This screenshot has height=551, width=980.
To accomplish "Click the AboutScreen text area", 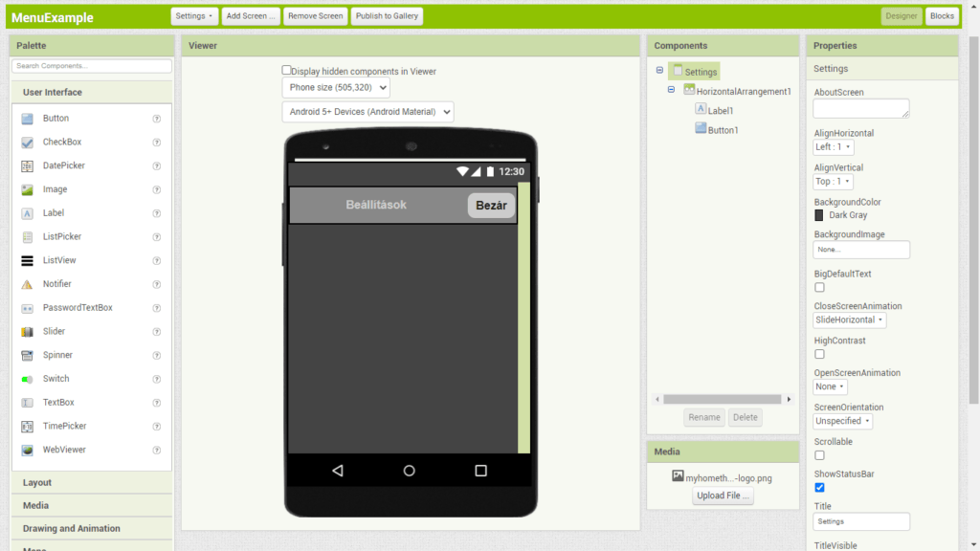I will tap(861, 108).
